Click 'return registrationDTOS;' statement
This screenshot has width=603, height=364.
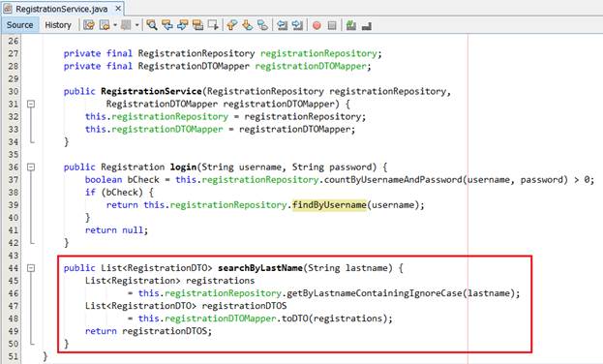[x=148, y=331]
